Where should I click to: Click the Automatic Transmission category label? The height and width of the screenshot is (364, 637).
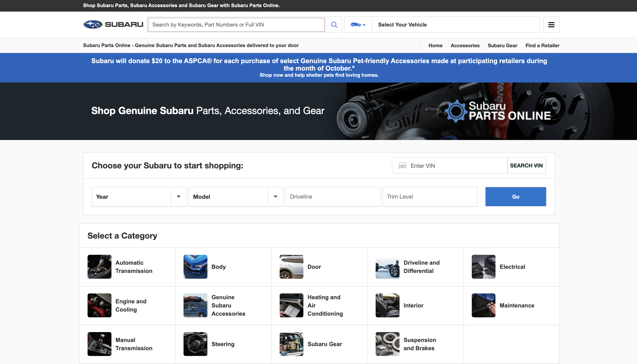pos(134,267)
